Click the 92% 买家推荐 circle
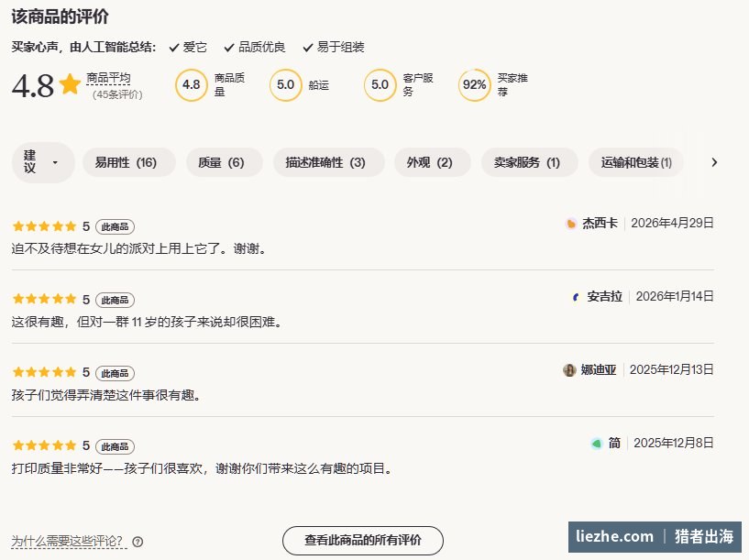 point(474,85)
